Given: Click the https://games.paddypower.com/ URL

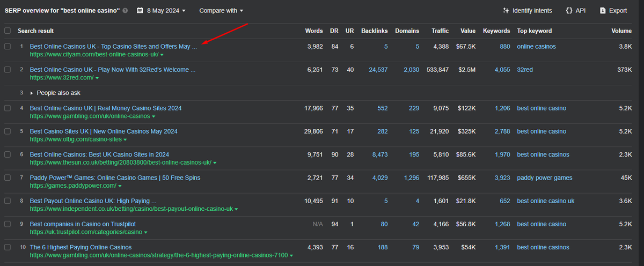Looking at the screenshot, I should (73, 186).
